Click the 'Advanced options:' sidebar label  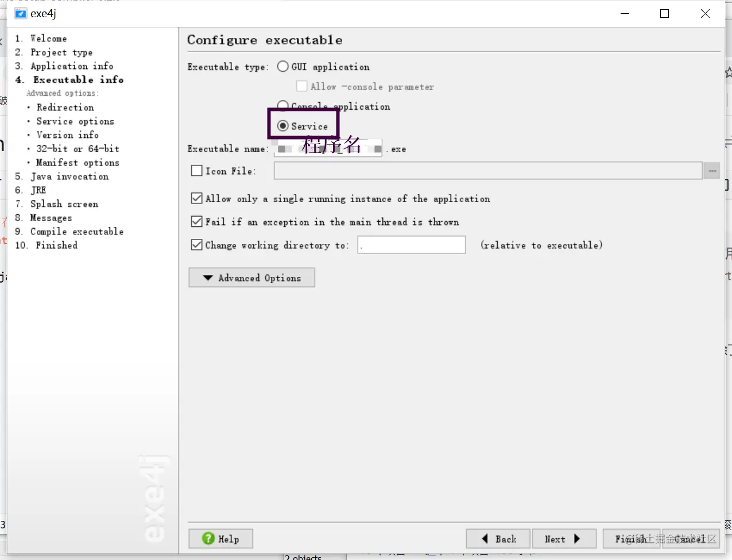pos(63,93)
